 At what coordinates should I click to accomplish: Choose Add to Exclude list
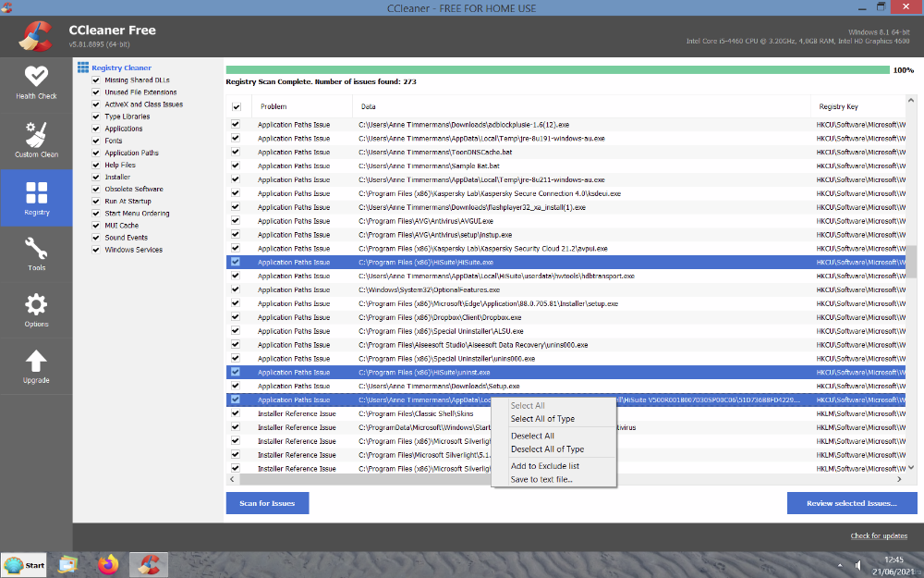[x=544, y=466]
